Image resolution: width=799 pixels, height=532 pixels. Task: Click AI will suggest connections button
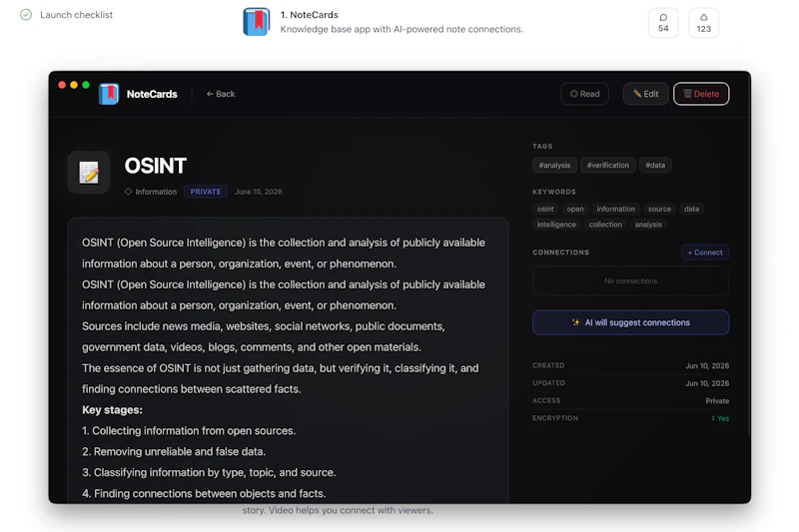click(630, 322)
